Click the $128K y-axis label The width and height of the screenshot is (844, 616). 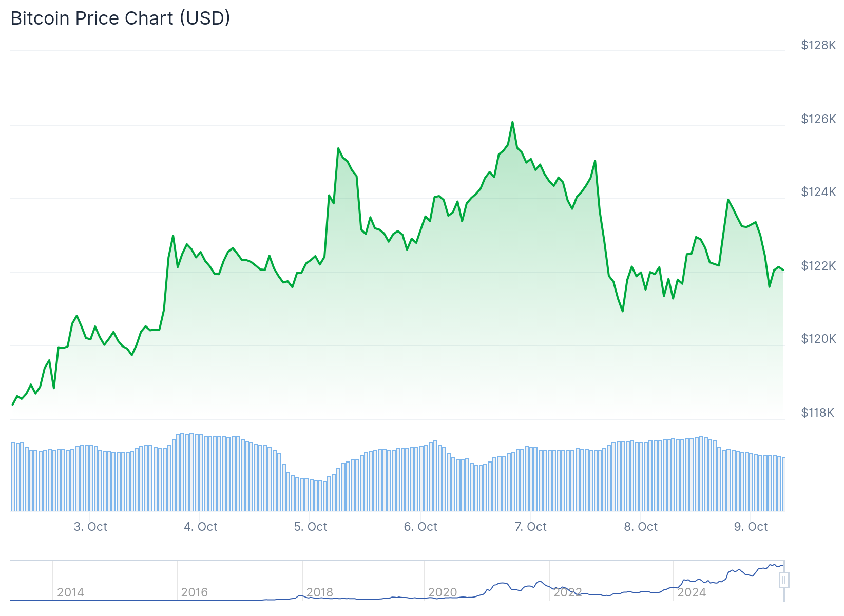pyautogui.click(x=818, y=45)
